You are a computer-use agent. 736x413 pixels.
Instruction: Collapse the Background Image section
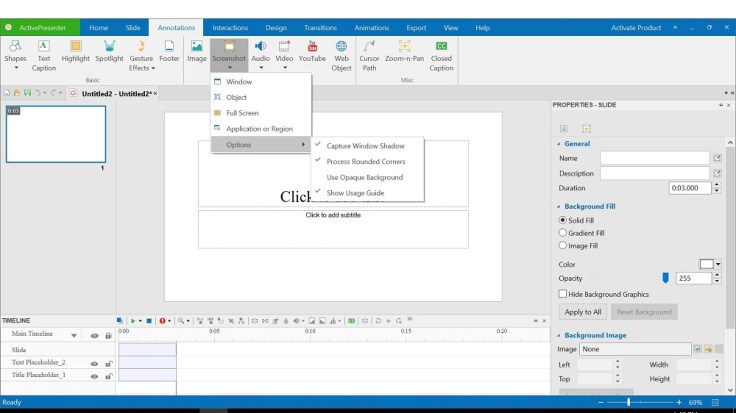(x=559, y=336)
